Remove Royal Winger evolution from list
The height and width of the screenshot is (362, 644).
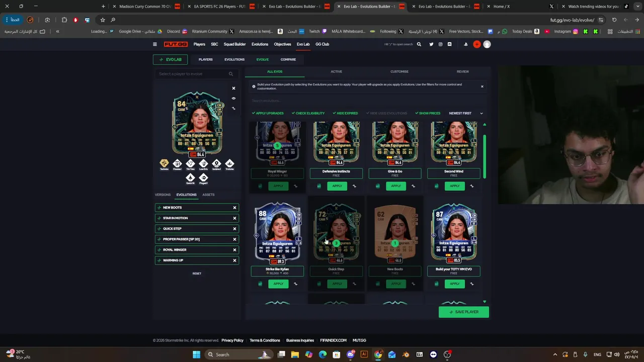[x=234, y=250]
